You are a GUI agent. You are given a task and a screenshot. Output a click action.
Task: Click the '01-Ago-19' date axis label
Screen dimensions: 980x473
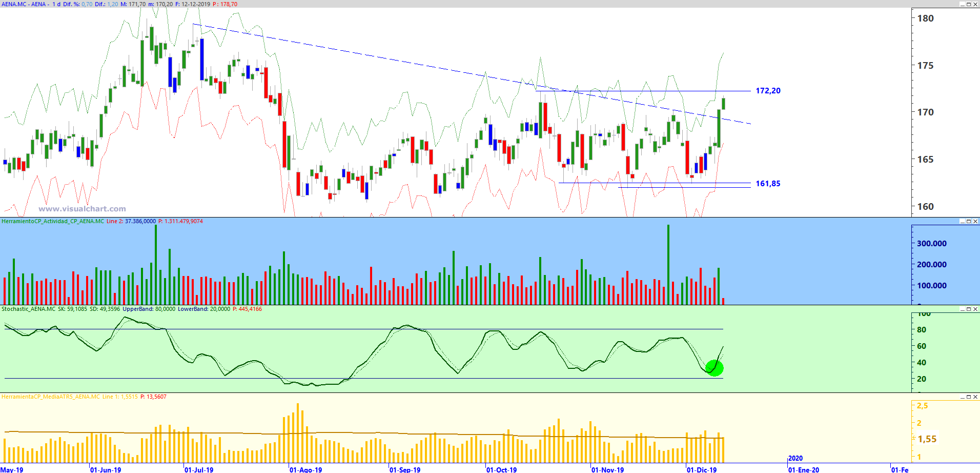[x=306, y=469]
